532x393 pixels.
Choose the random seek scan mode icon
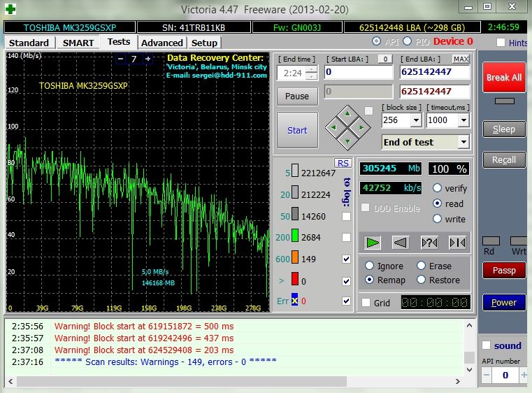(429, 243)
